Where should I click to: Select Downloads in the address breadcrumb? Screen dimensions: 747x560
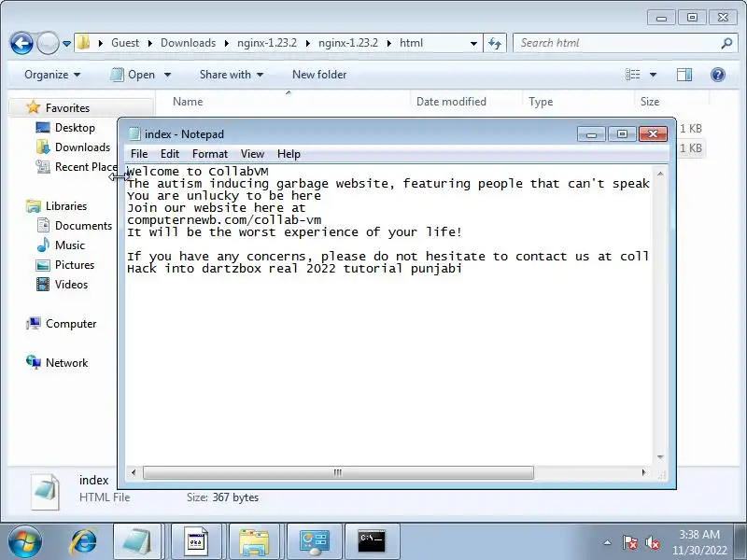point(188,43)
